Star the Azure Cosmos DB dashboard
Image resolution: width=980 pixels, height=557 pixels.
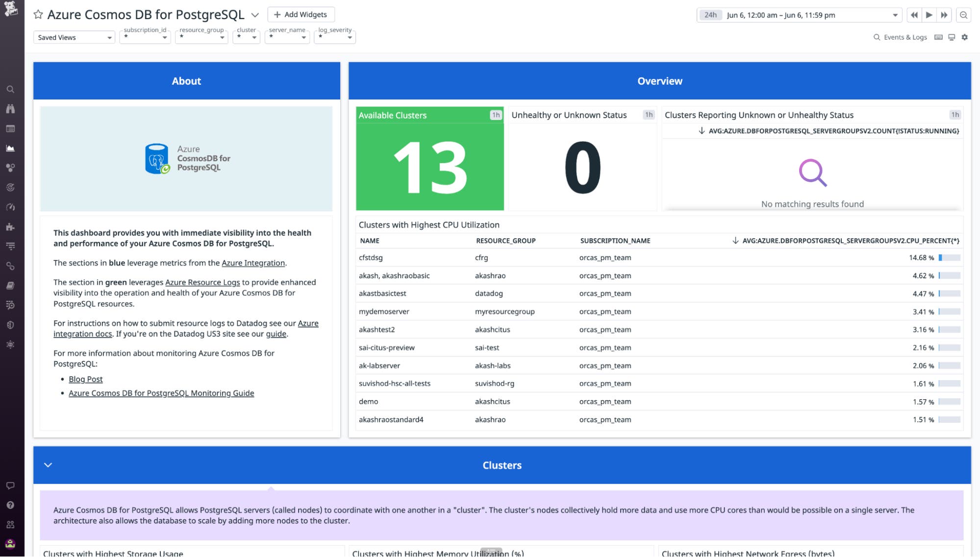point(38,15)
